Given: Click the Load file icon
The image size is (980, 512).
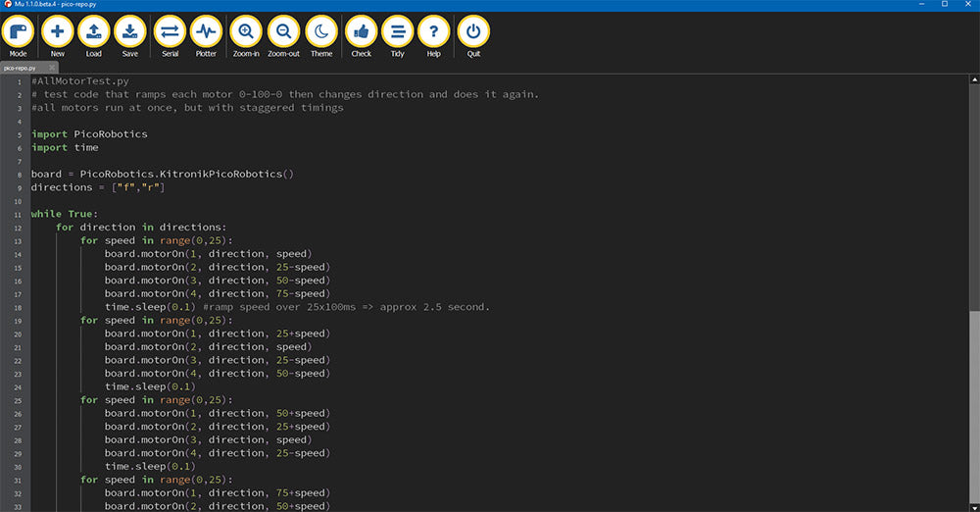Looking at the screenshot, I should [x=94, y=32].
